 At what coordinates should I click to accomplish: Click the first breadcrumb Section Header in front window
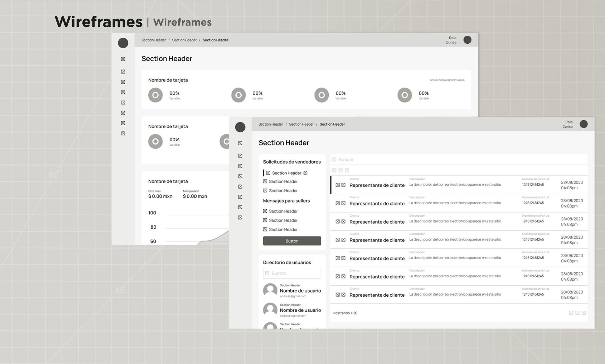[271, 124]
